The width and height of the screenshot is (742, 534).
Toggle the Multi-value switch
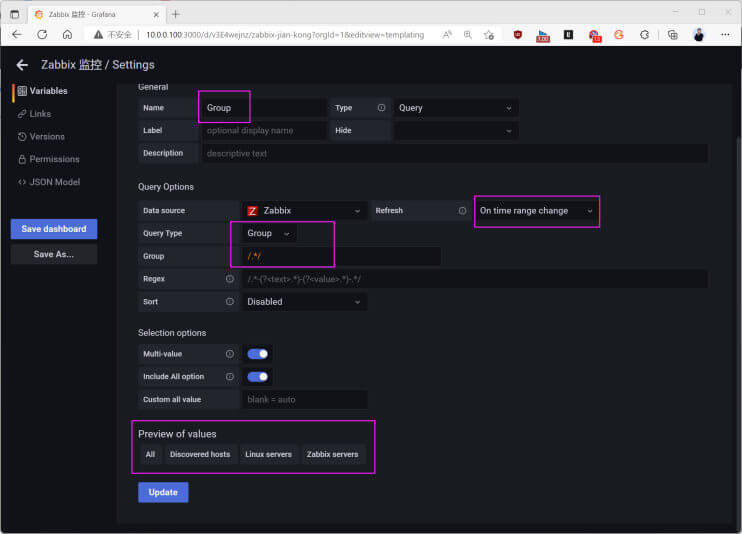[257, 354]
